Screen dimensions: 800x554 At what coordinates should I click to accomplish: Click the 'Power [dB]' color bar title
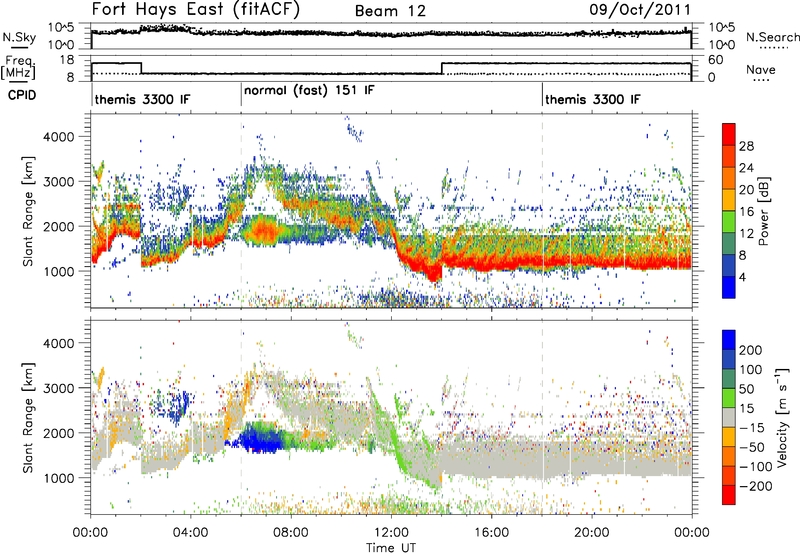coord(763,211)
